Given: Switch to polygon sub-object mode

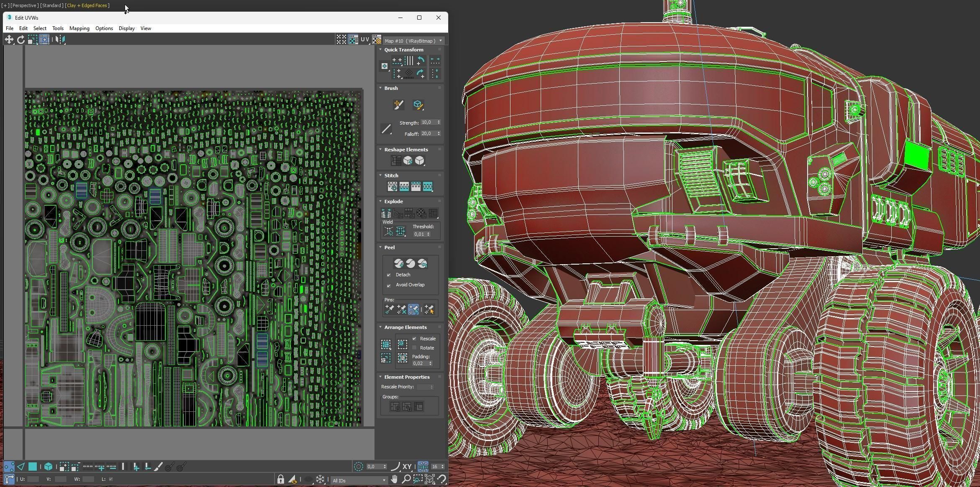Looking at the screenshot, I should coord(32,467).
